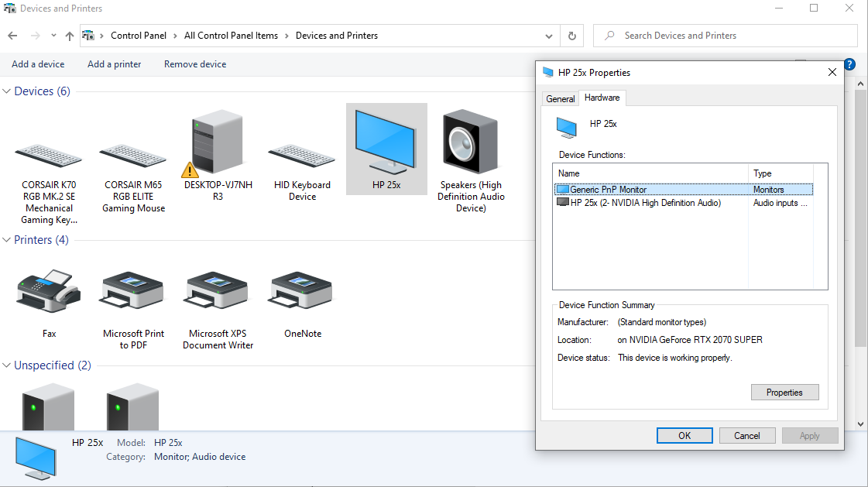
Task: Click the main window vertical scrollbar
Action: coord(860,218)
